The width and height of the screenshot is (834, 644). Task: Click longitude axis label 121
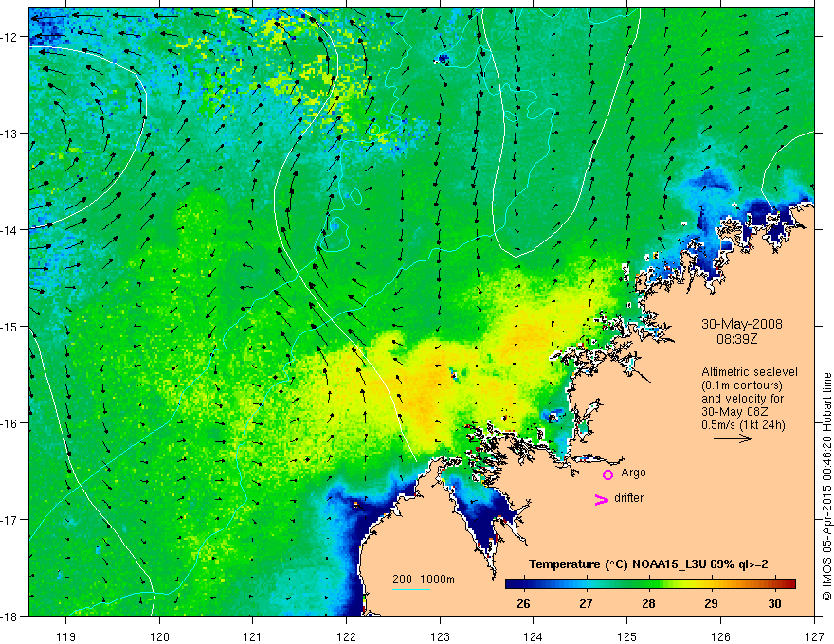click(x=253, y=636)
